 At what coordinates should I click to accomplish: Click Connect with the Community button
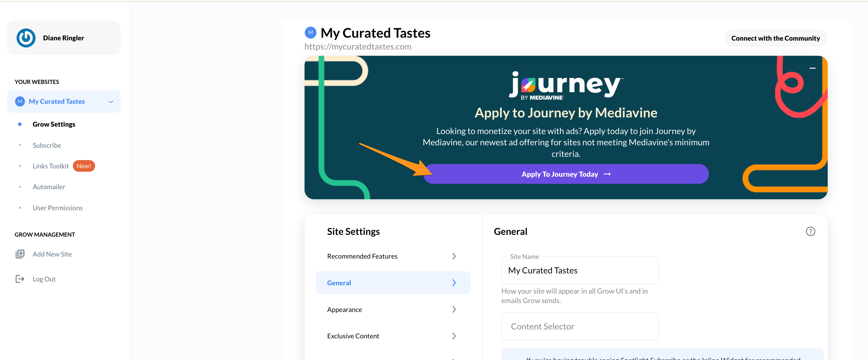(775, 38)
